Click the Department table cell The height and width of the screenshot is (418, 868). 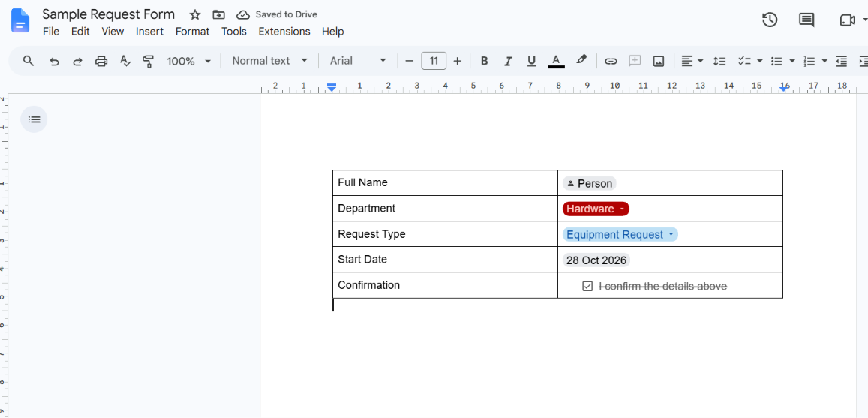coord(445,208)
